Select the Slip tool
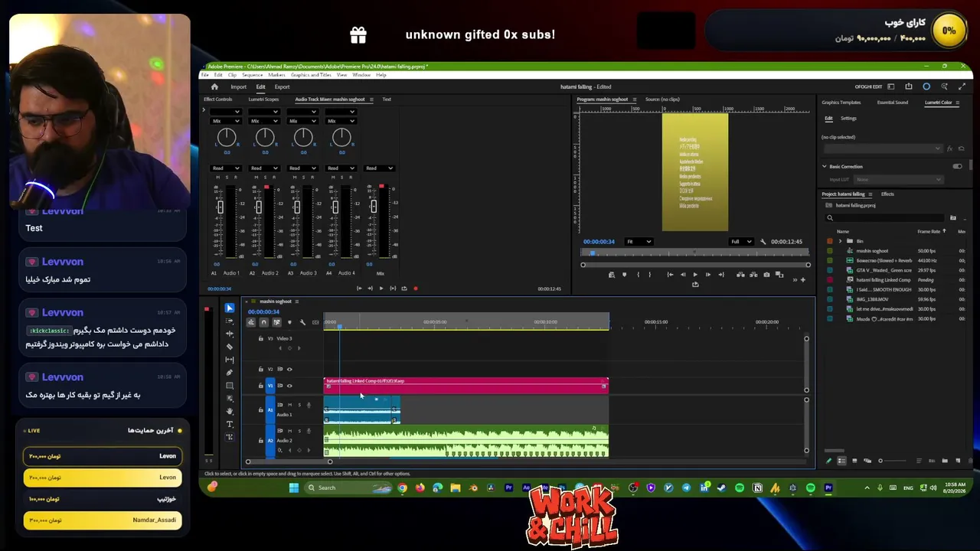This screenshot has height=551, width=980. [x=229, y=360]
